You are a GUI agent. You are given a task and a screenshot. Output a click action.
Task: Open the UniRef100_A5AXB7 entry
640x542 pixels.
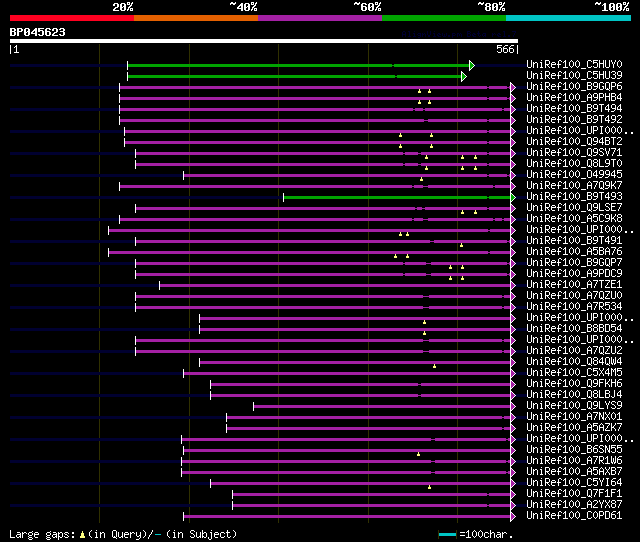tap(574, 472)
